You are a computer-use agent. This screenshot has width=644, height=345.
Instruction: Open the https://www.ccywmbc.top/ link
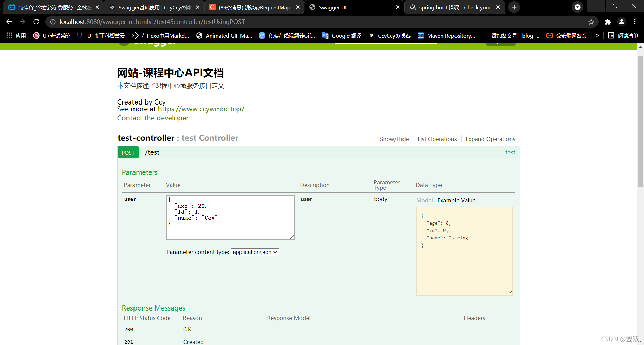coord(201,109)
